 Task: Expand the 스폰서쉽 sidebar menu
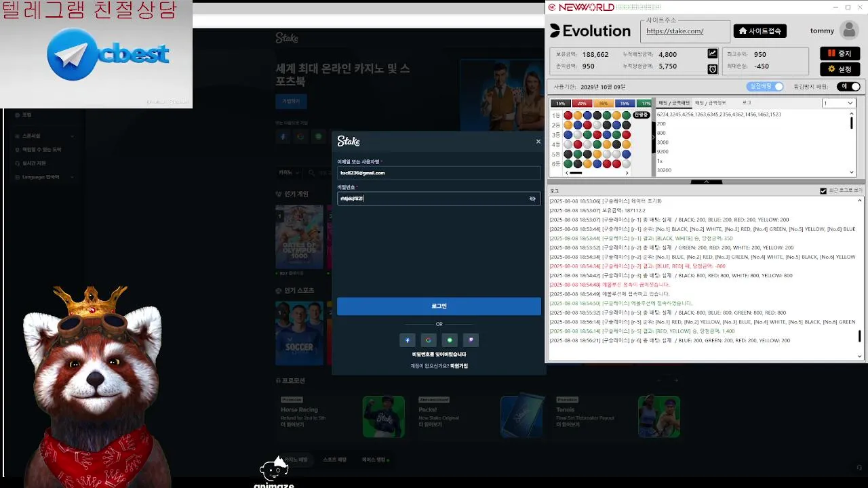(44, 136)
